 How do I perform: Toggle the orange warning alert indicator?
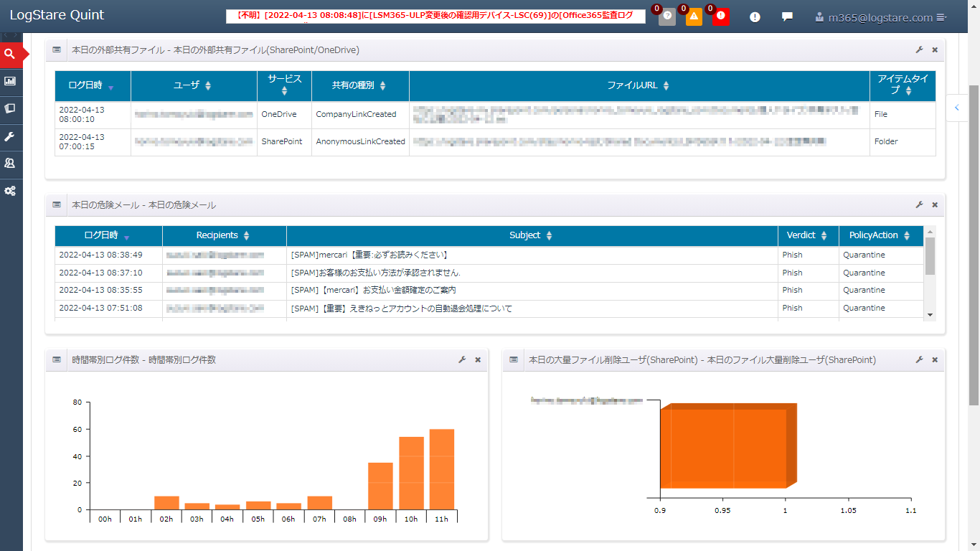point(693,15)
